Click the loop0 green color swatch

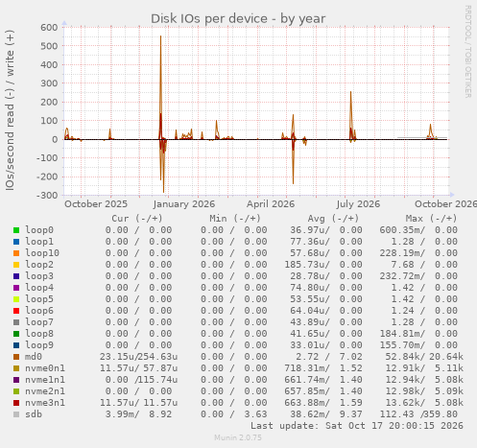pos(16,230)
